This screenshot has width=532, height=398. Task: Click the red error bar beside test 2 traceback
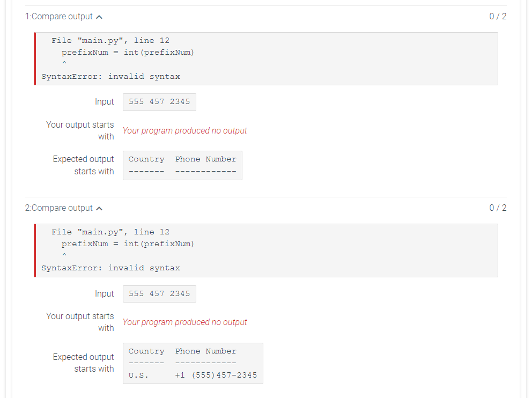tap(34, 250)
